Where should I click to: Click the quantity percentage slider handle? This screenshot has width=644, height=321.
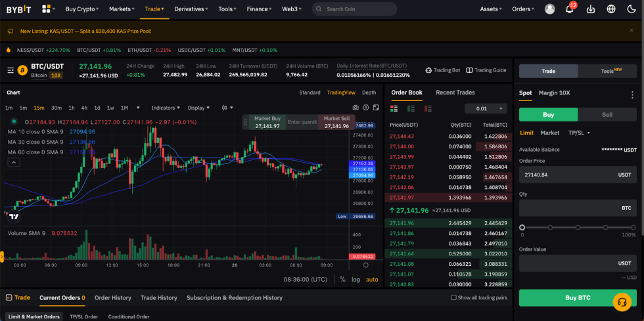522,227
